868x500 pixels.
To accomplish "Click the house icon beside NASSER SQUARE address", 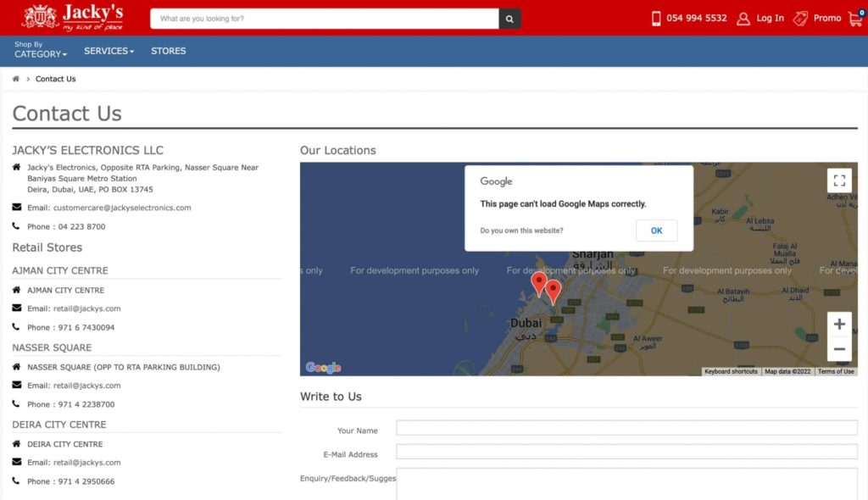I will (17, 367).
